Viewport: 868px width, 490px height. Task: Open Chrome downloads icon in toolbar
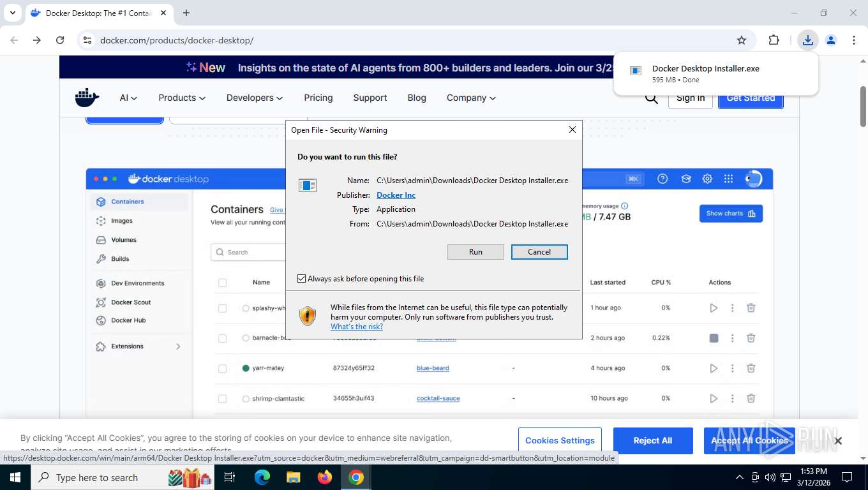(808, 40)
